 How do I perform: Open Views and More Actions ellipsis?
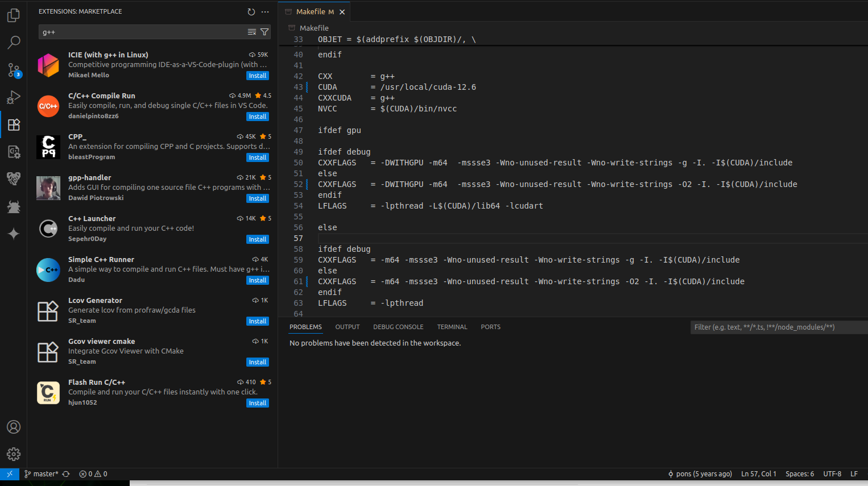265,11
